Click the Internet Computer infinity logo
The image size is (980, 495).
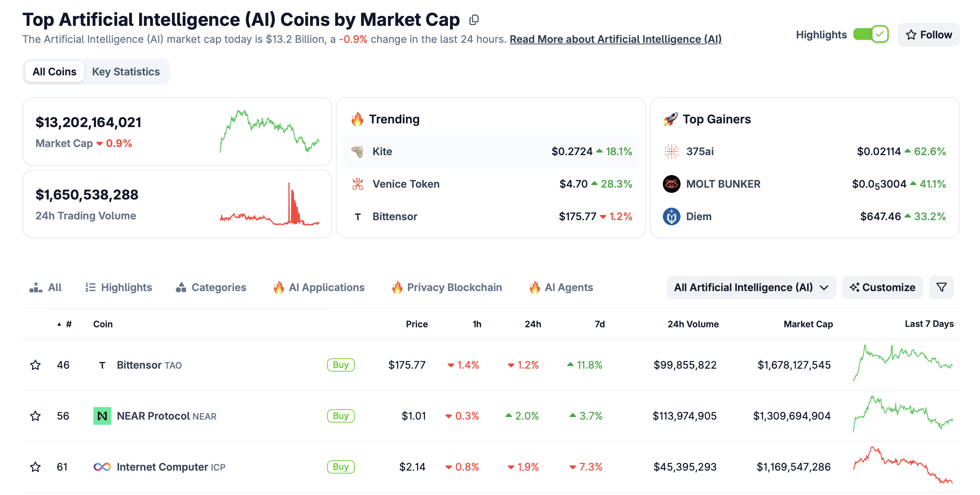(102, 467)
